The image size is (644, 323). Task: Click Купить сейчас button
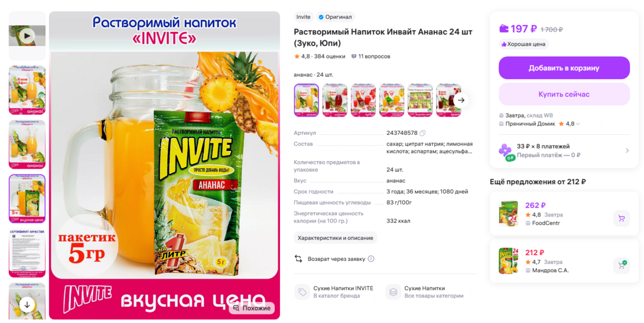564,94
